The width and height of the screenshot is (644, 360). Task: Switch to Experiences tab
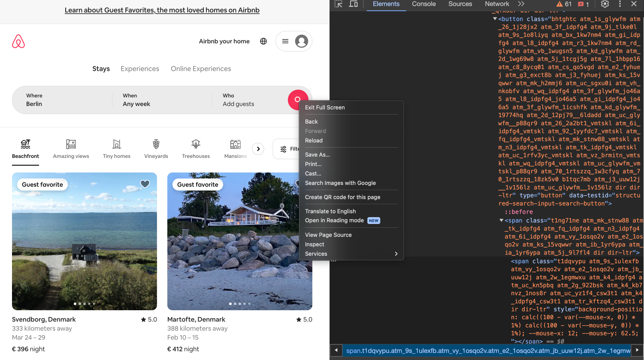coord(140,69)
